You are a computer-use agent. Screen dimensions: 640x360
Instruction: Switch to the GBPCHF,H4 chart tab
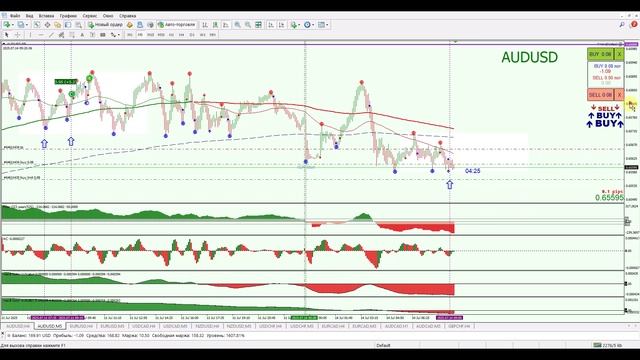click(x=459, y=326)
